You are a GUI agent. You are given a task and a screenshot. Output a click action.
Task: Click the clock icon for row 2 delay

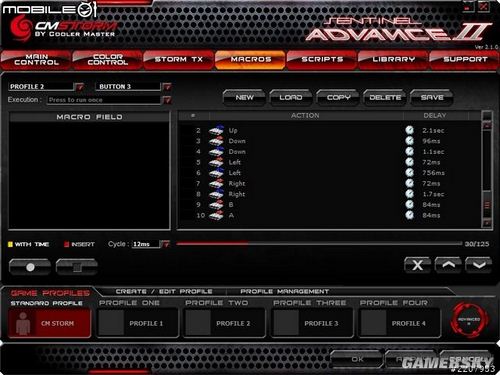410,130
